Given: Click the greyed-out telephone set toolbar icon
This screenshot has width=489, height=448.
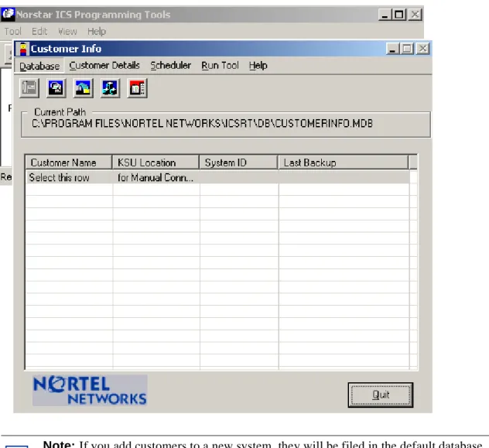Looking at the screenshot, I should point(29,88).
